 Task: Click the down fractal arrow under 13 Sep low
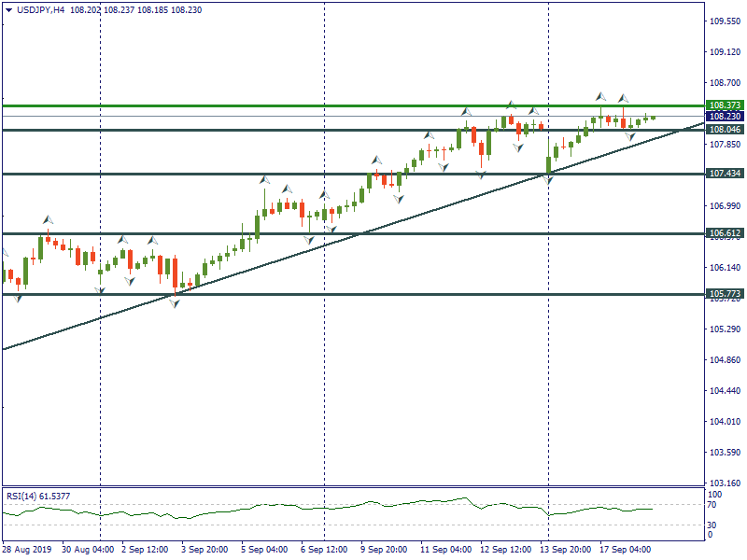click(x=548, y=179)
